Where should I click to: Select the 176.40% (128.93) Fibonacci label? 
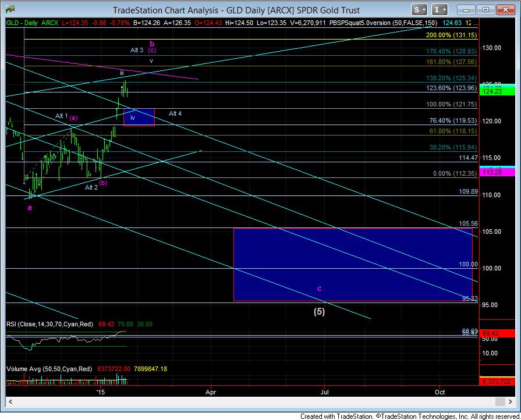click(x=451, y=51)
